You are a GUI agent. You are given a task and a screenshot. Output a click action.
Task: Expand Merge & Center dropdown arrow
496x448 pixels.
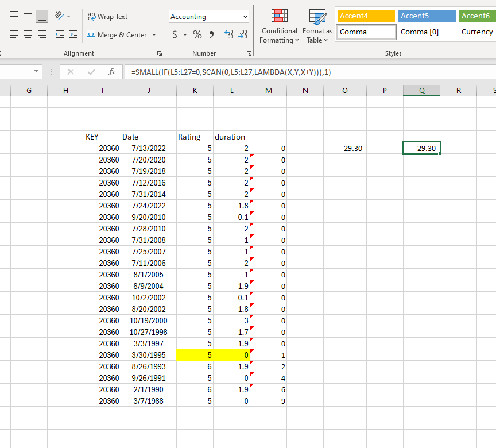pos(154,34)
